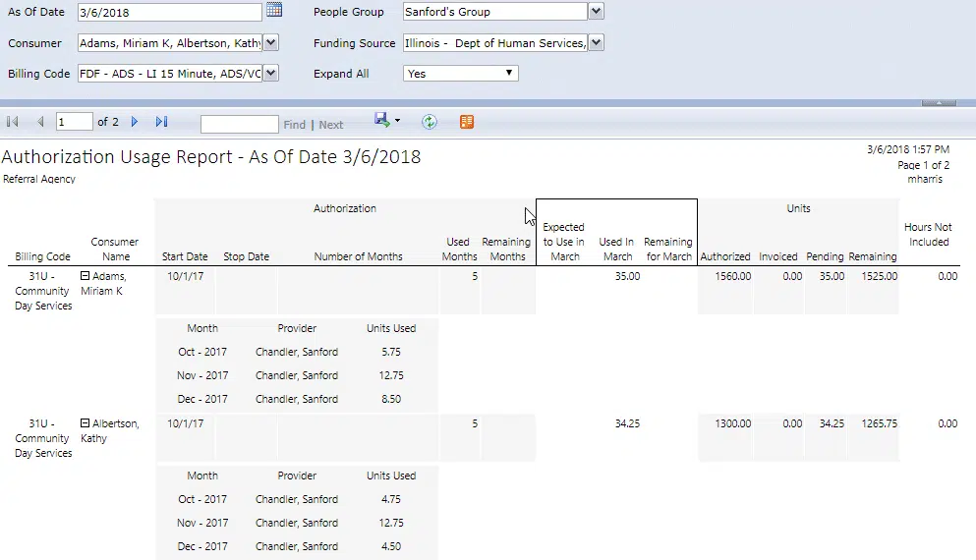Go to previous report page
976x560 pixels.
coord(40,122)
